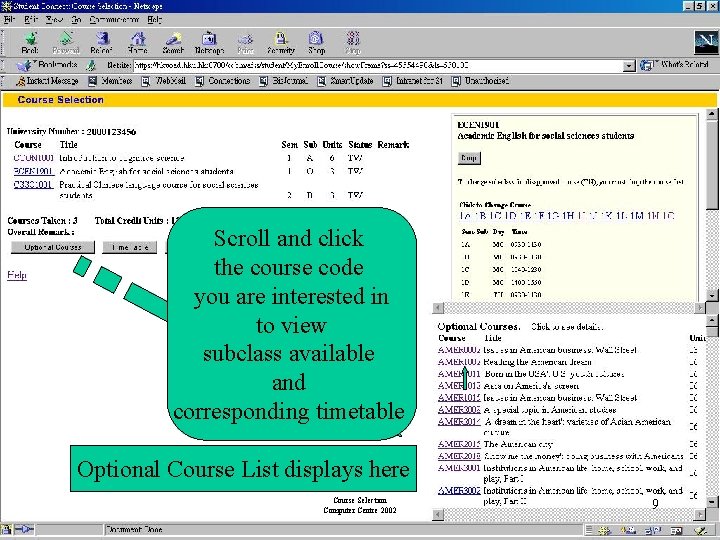The width and height of the screenshot is (720, 540).
Task: Click the Netscape N logo icon
Action: [706, 42]
